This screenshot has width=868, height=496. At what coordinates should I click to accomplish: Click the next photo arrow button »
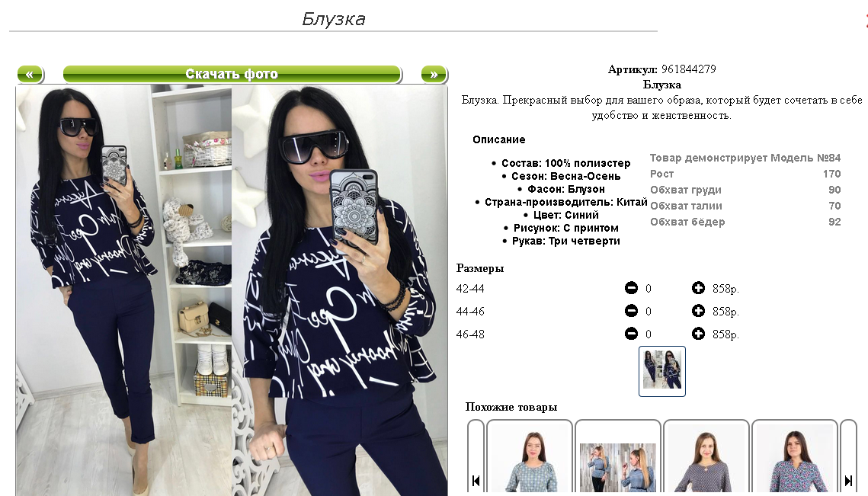[434, 74]
